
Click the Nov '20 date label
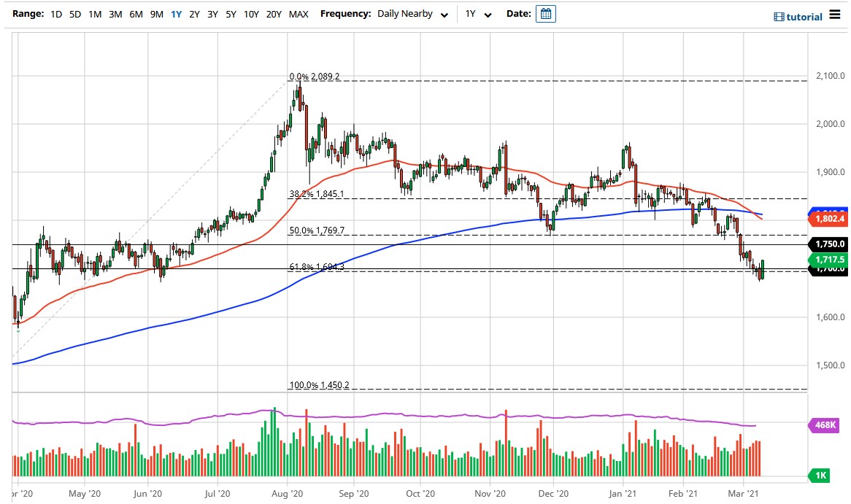click(x=490, y=494)
